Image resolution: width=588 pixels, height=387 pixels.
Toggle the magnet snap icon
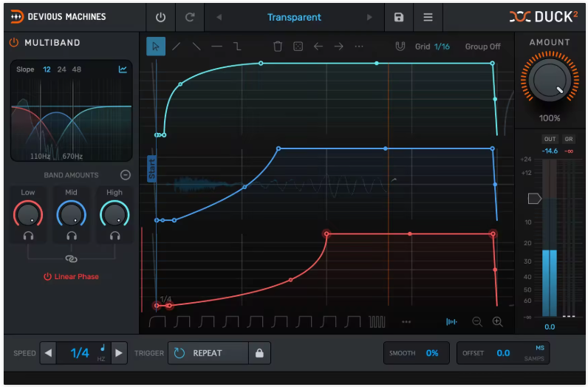[400, 47]
